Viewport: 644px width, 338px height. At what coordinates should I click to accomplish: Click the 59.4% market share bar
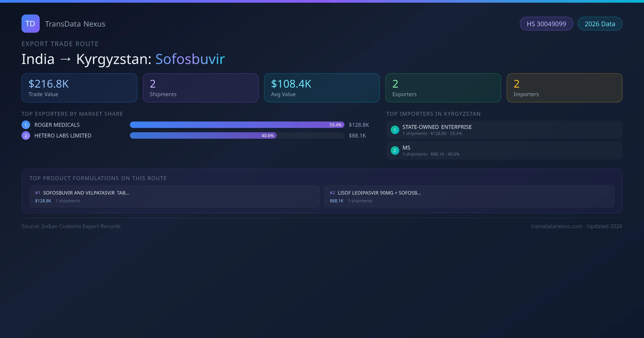237,125
